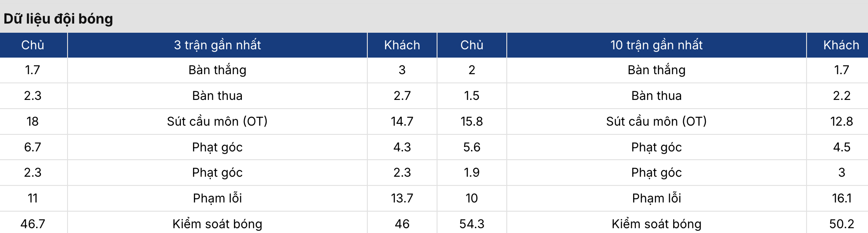Click the "Sút cầu môn (OT)" label beside 12.8
The height and width of the screenshot is (233, 868).
coord(656,121)
